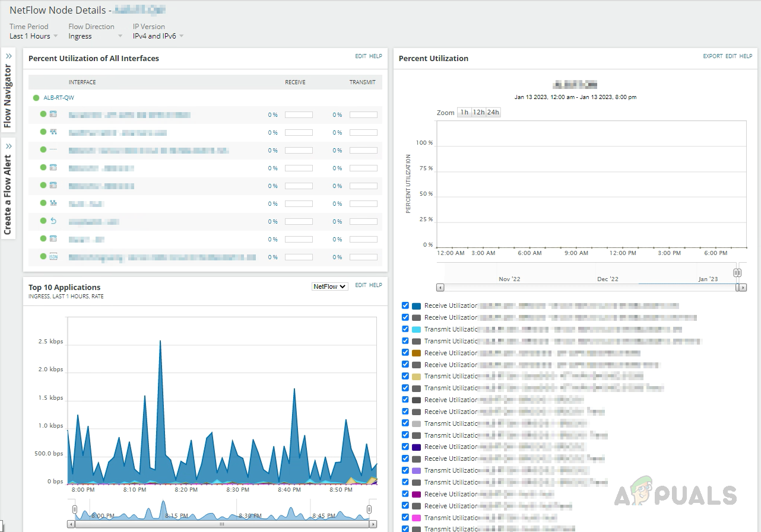The width and height of the screenshot is (761, 532).
Task: Open Create a Flow Alert chevron icon
Action: (x=9, y=146)
